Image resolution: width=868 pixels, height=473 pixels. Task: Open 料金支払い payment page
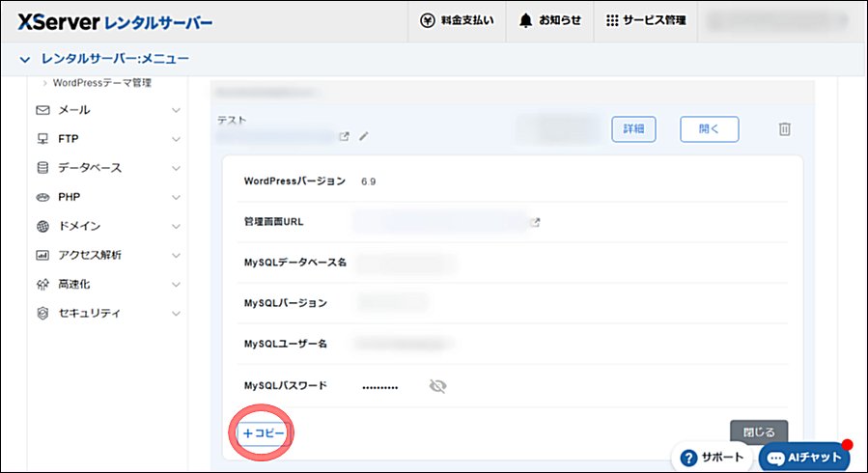pyautogui.click(x=457, y=21)
